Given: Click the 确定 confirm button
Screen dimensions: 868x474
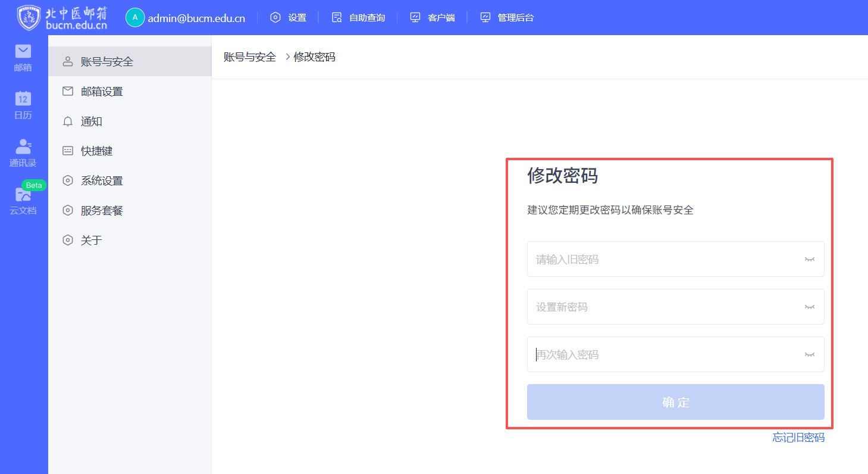Looking at the screenshot, I should 675,403.
